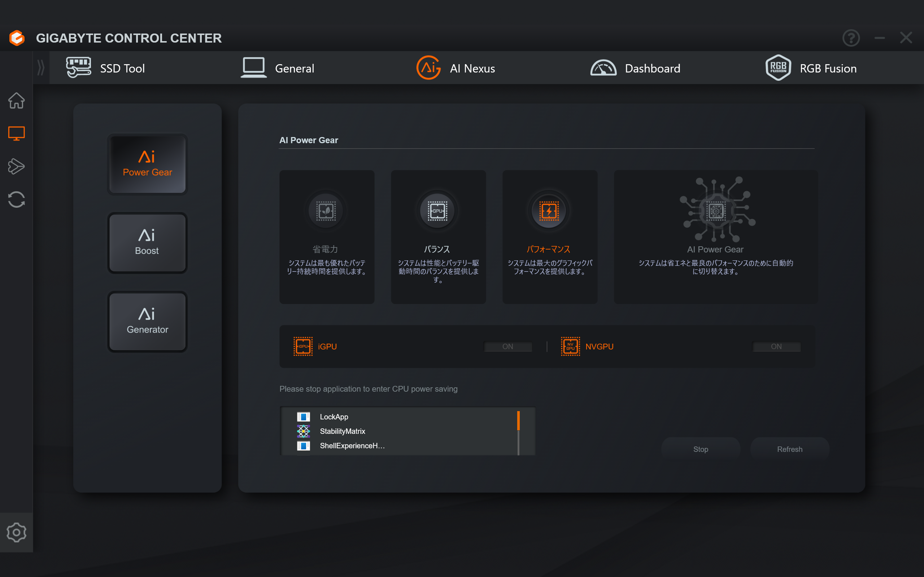Image resolution: width=924 pixels, height=577 pixels.
Task: Expand the double-chevron navigation arrow
Action: tap(41, 68)
